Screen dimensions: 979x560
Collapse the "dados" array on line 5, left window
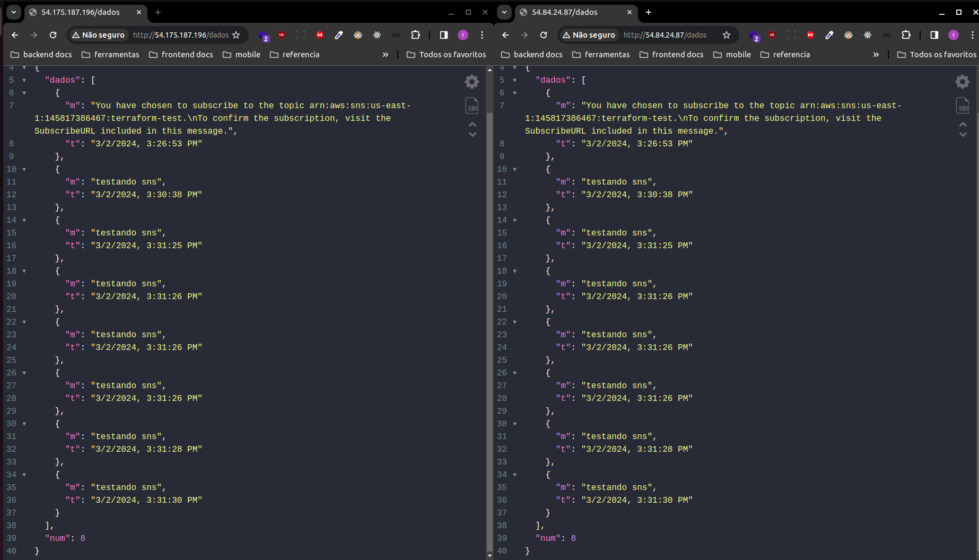tap(24, 80)
